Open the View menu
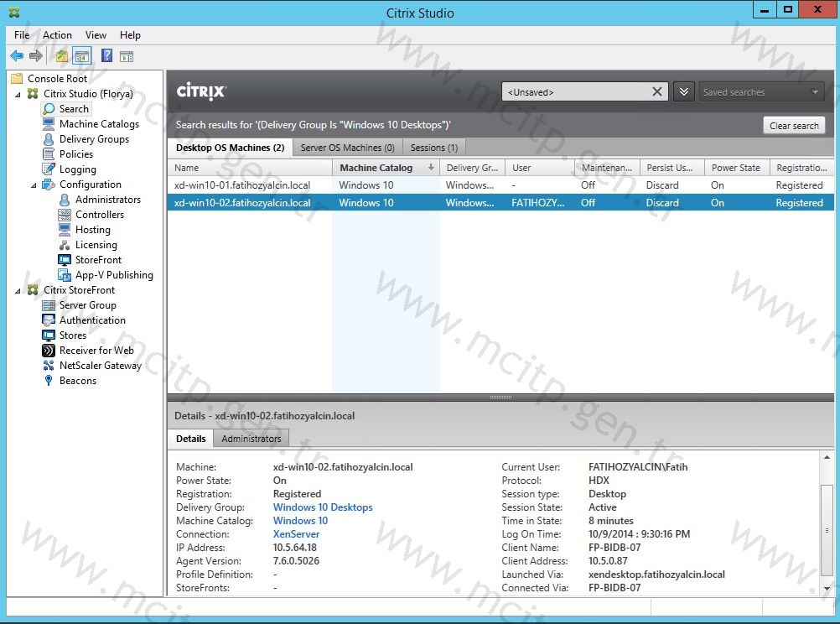The image size is (840, 624). tap(96, 35)
